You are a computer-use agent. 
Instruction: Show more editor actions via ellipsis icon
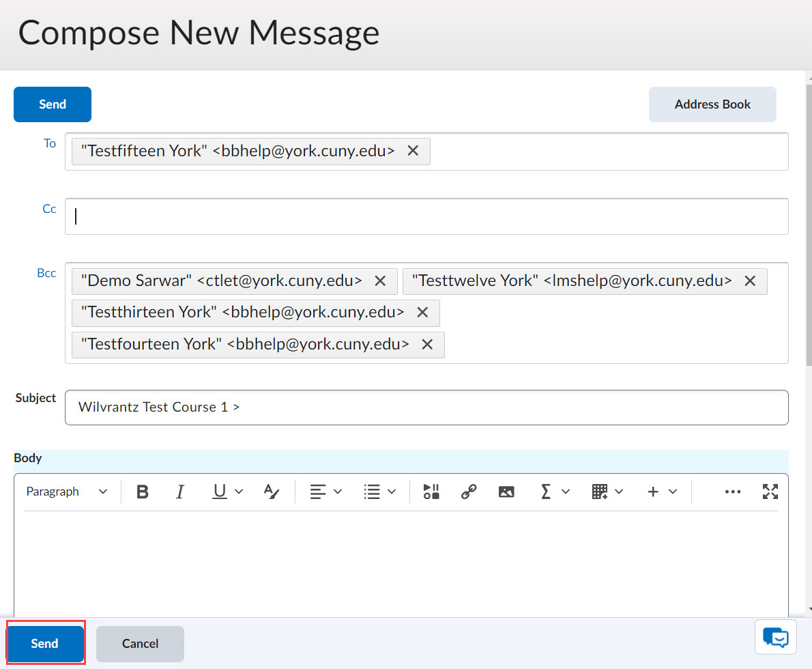click(x=733, y=491)
